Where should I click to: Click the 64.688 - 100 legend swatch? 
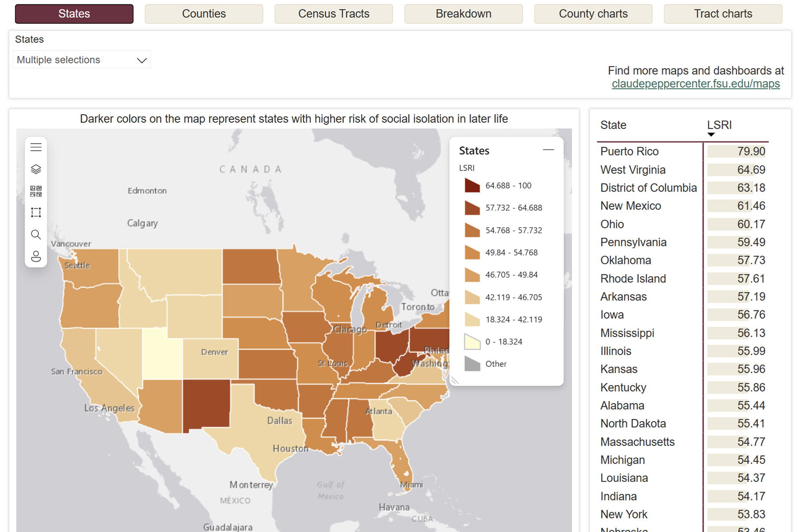click(472, 185)
